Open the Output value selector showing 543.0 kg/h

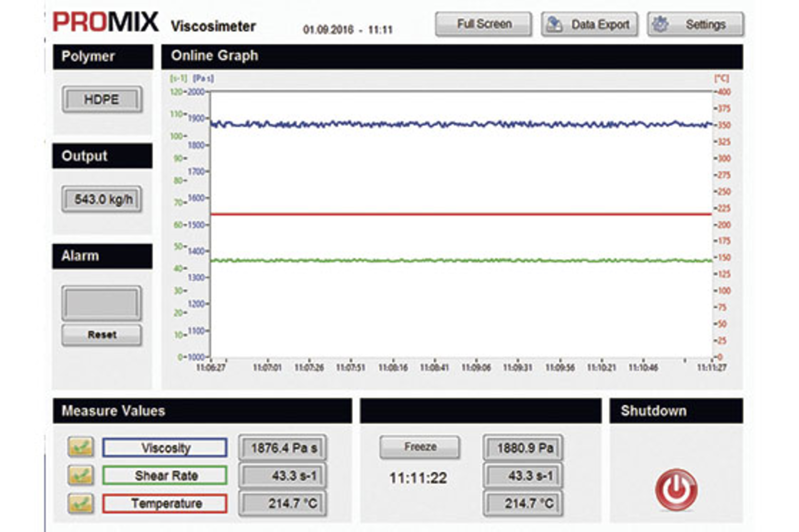[101, 198]
